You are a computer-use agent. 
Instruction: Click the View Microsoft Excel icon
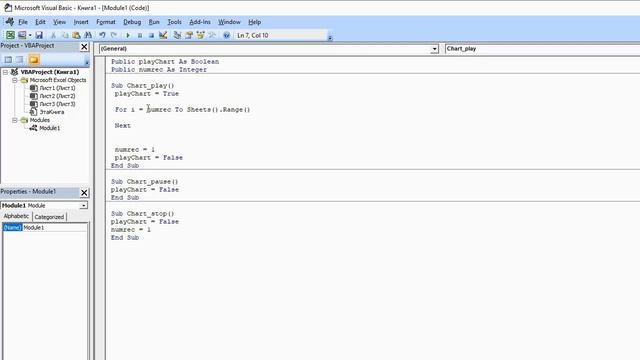tap(10, 36)
